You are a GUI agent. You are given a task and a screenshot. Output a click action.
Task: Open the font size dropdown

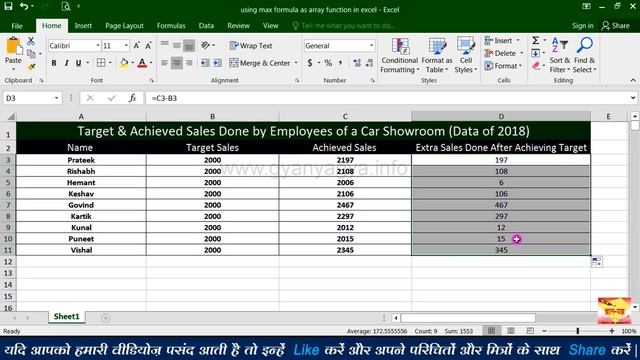coord(126,46)
